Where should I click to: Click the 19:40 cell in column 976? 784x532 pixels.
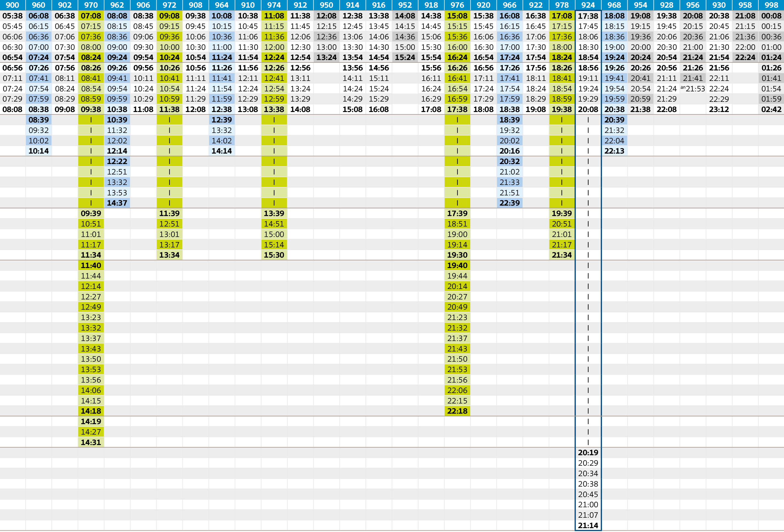point(458,266)
